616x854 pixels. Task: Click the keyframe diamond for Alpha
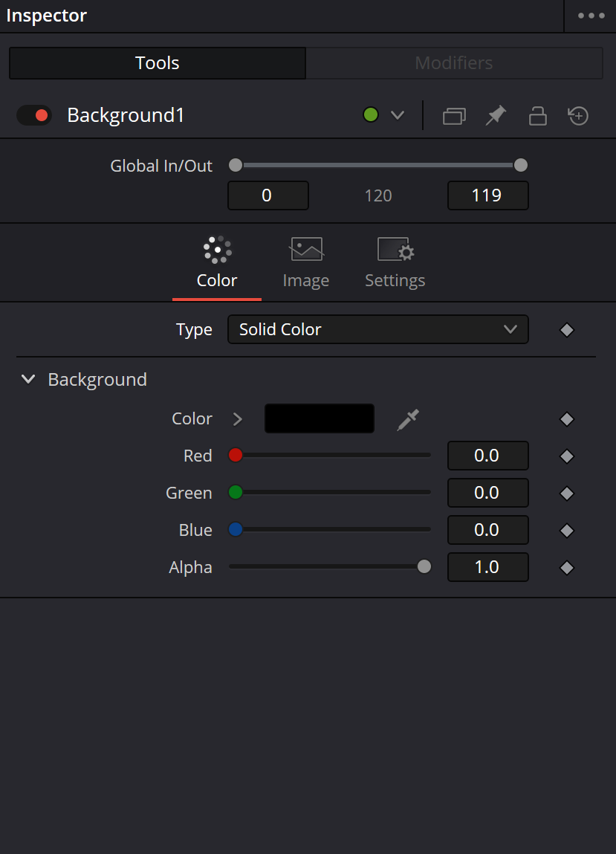tap(567, 568)
